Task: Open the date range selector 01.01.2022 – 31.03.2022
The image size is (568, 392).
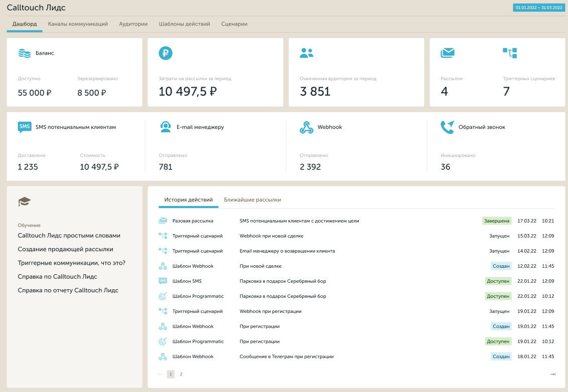Action: pos(538,8)
